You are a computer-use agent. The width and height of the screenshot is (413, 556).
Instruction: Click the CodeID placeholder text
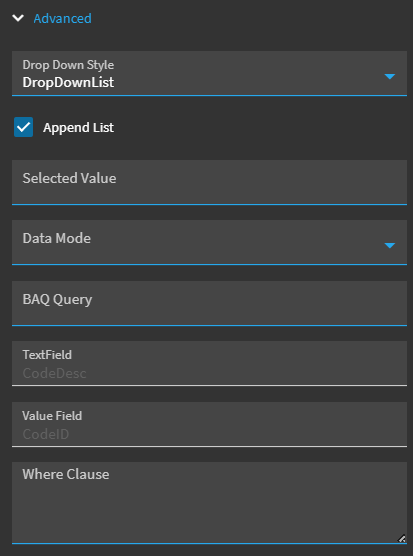tap(46, 434)
